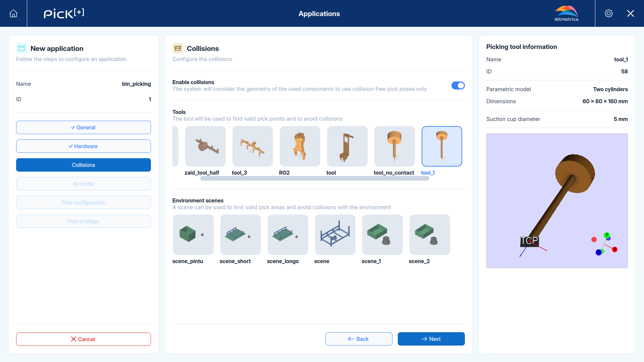Select scene_longo environment thumbnail
The height and width of the screenshot is (362, 644).
point(288,235)
